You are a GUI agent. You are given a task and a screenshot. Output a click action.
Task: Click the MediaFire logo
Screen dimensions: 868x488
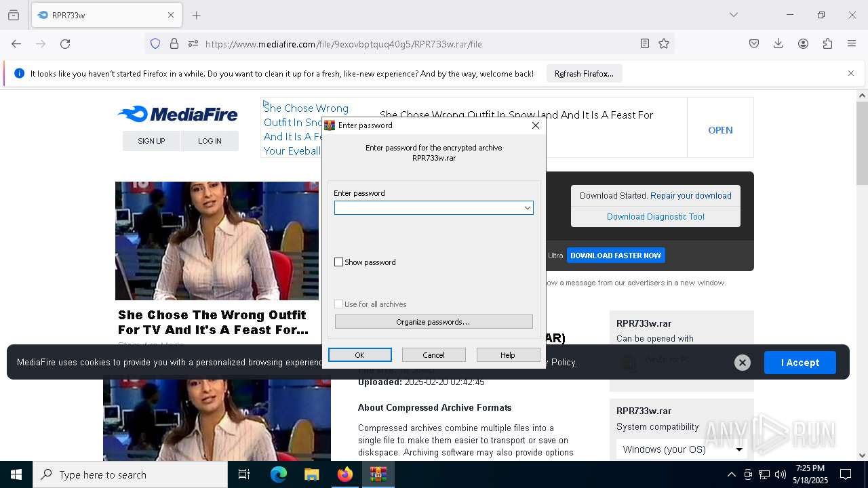tap(178, 114)
